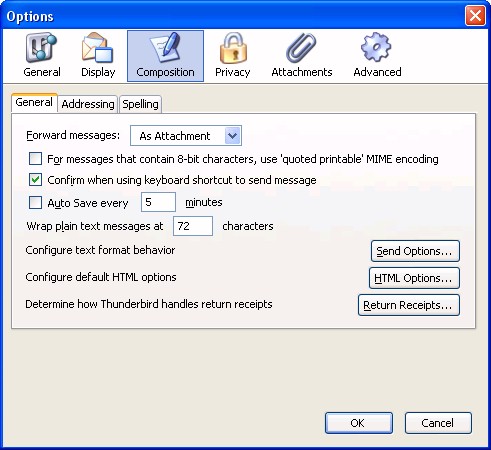
Task: Enable the Auto Save checkbox
Action: pos(35,202)
